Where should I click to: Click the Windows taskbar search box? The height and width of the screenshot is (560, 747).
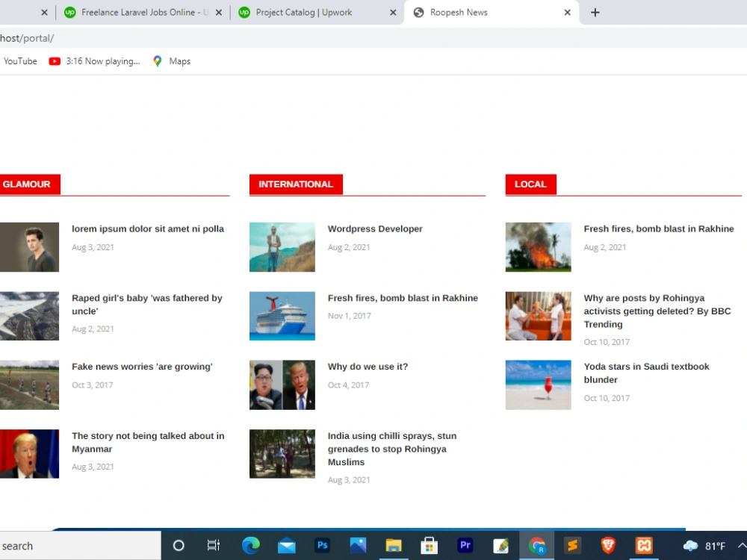80,546
